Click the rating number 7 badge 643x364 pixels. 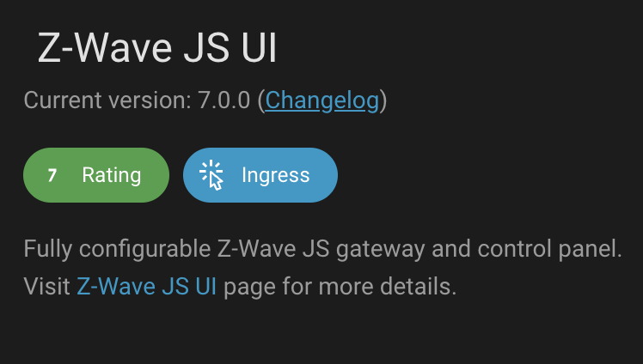(52, 175)
